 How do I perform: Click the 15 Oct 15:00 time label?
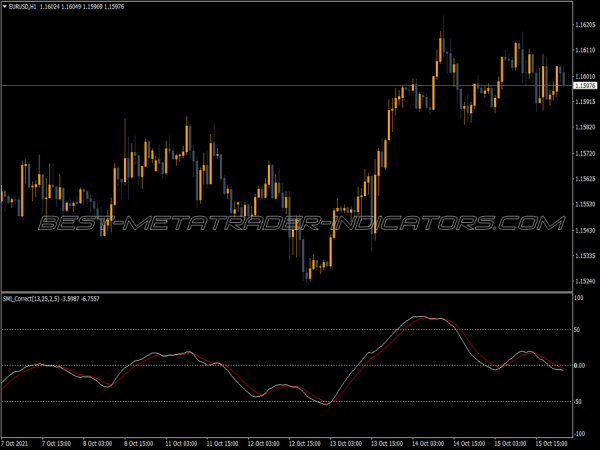pyautogui.click(x=551, y=444)
